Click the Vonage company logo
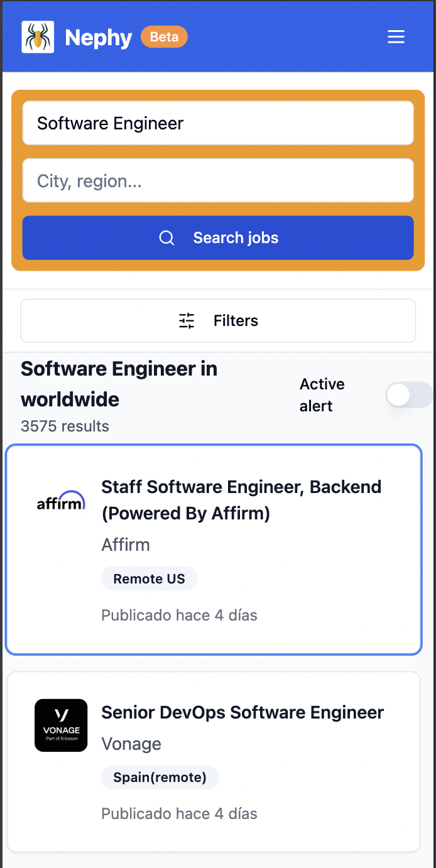Screen dimensions: 436x868 click(x=61, y=725)
